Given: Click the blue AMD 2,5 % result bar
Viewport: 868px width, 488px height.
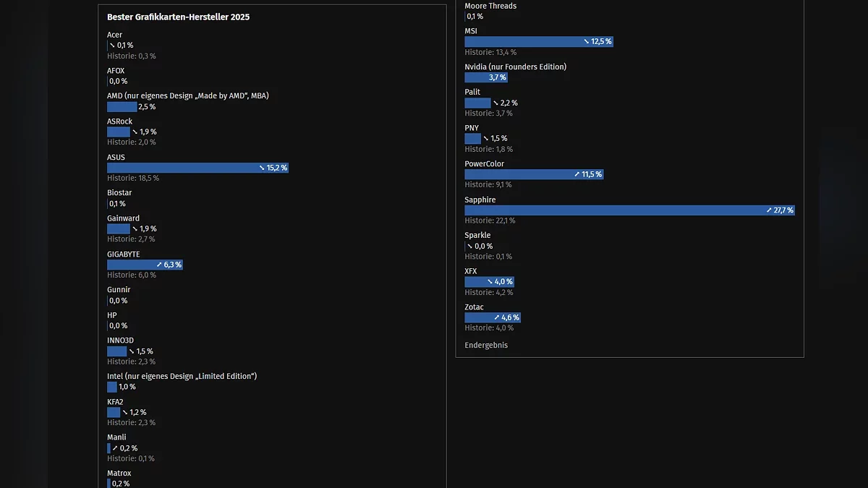Looking at the screenshot, I should (121, 107).
